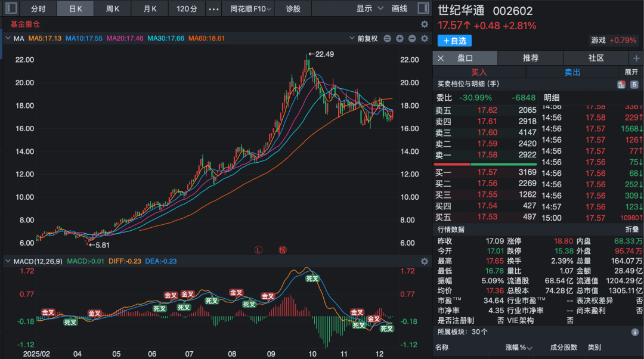
Task: Open the 显示 dropdown menu
Action: pyautogui.click(x=368, y=9)
